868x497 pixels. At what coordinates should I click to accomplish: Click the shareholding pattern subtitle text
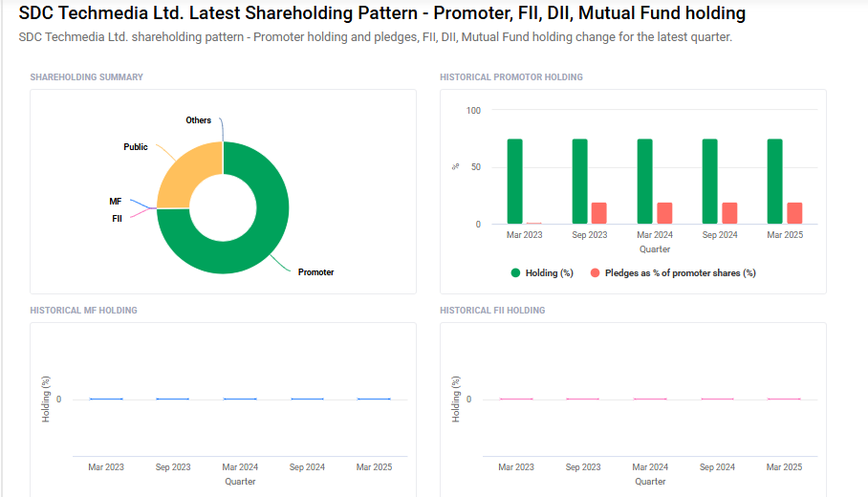tap(376, 37)
